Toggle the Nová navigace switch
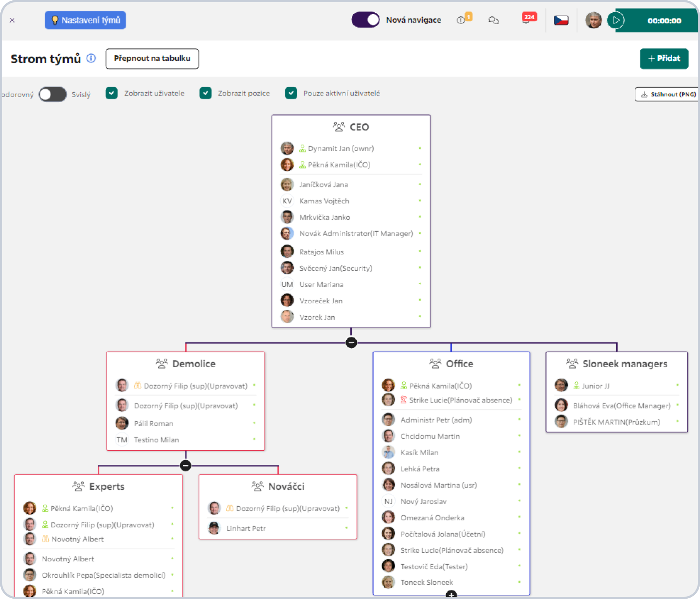The image size is (700, 599). pyautogui.click(x=365, y=20)
